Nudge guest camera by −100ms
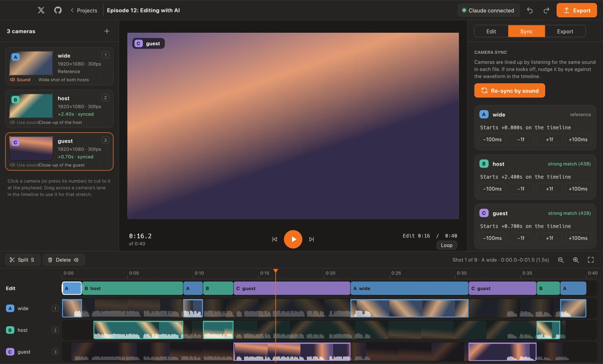This screenshot has height=364, width=603. (492, 238)
